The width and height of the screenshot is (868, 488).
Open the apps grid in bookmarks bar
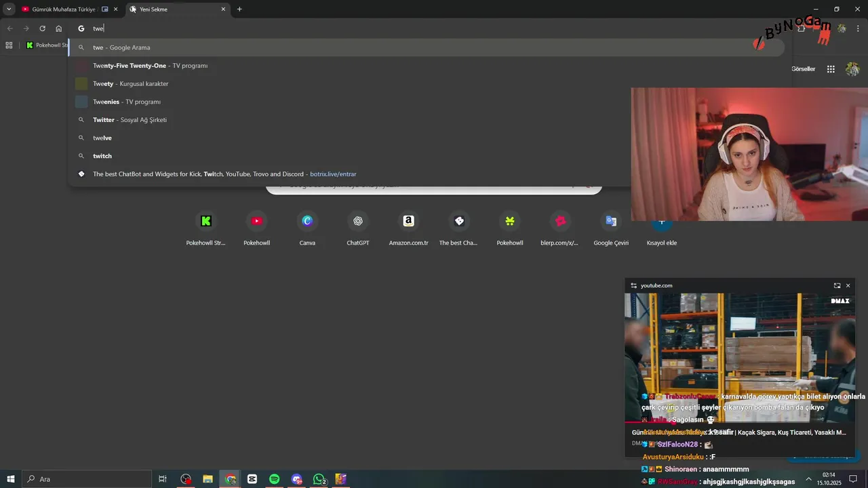pos(9,45)
